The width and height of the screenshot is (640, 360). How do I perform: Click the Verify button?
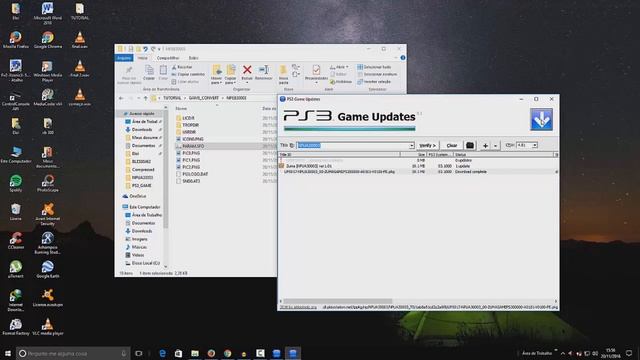pyautogui.click(x=427, y=145)
